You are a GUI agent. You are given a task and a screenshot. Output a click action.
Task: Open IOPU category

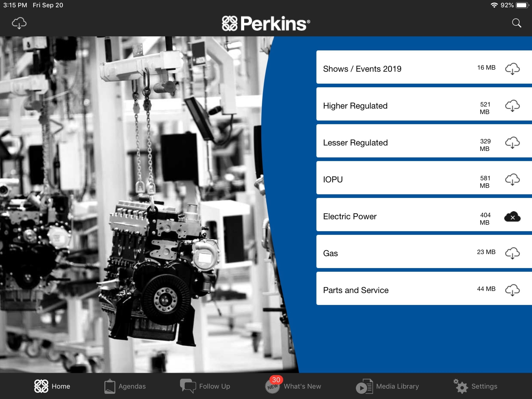tap(424, 178)
